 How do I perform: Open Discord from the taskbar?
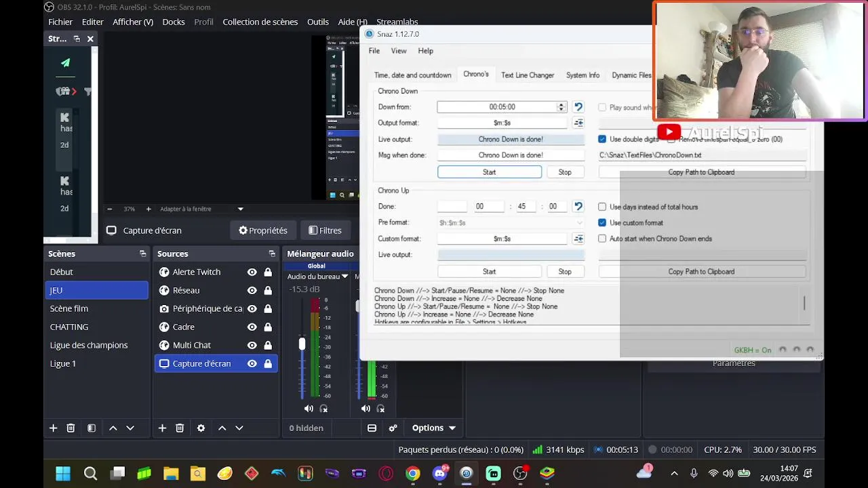[x=439, y=473]
